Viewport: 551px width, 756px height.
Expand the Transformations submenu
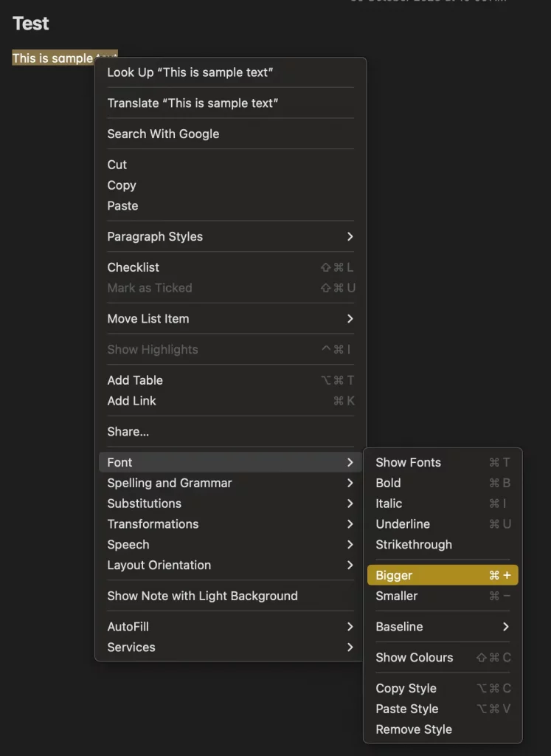(231, 524)
